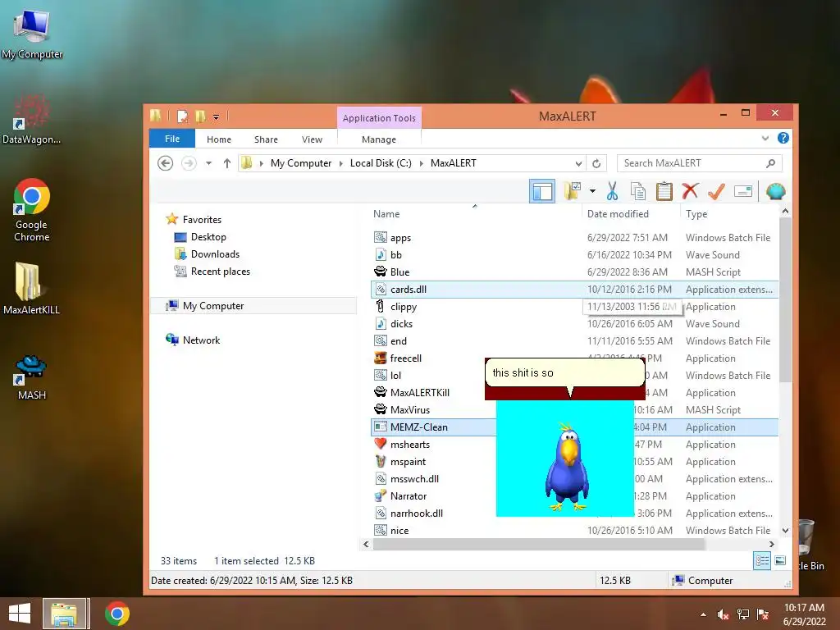Select Network in navigation pane
This screenshot has height=630, width=840.
[201, 340]
